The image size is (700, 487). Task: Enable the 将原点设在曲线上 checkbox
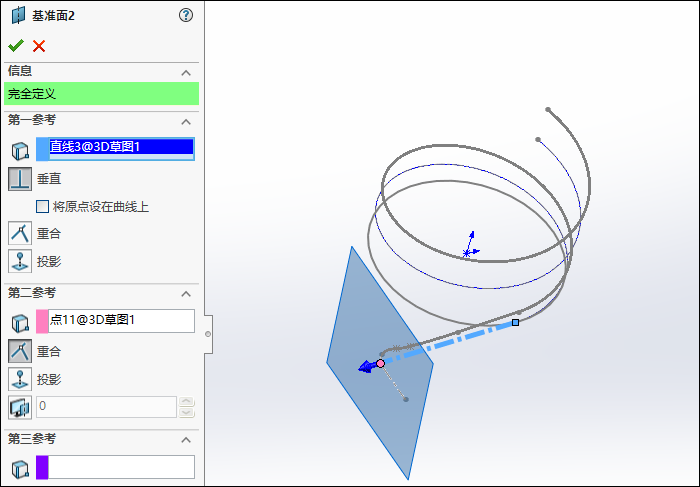43,207
